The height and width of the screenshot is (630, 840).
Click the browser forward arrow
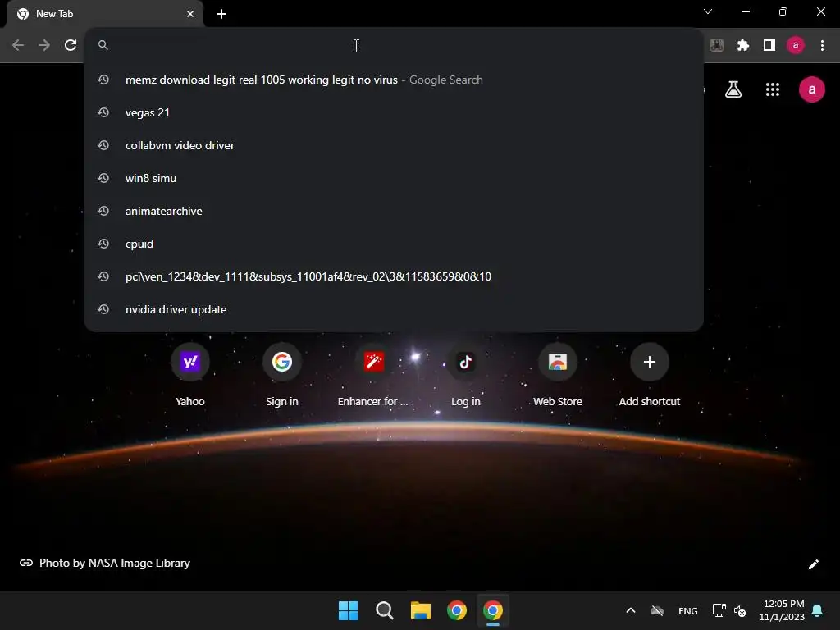pos(44,45)
